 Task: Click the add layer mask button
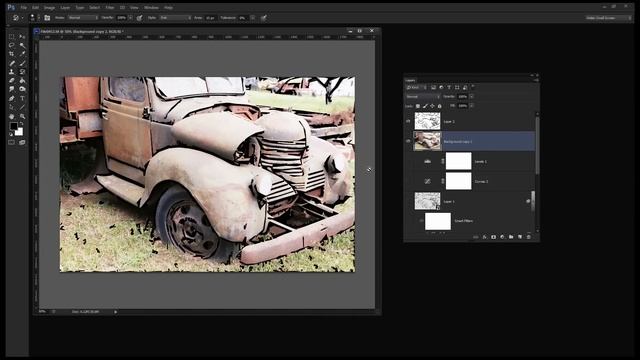point(493,237)
